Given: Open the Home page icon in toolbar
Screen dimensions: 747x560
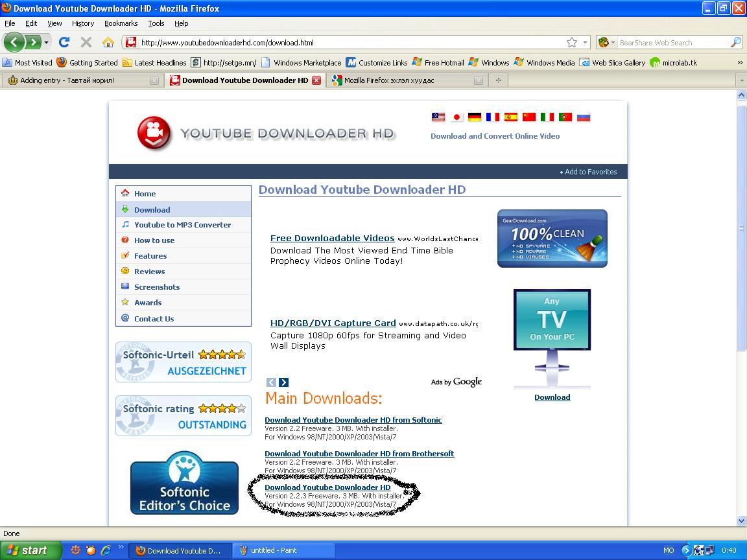Looking at the screenshot, I should 108,42.
